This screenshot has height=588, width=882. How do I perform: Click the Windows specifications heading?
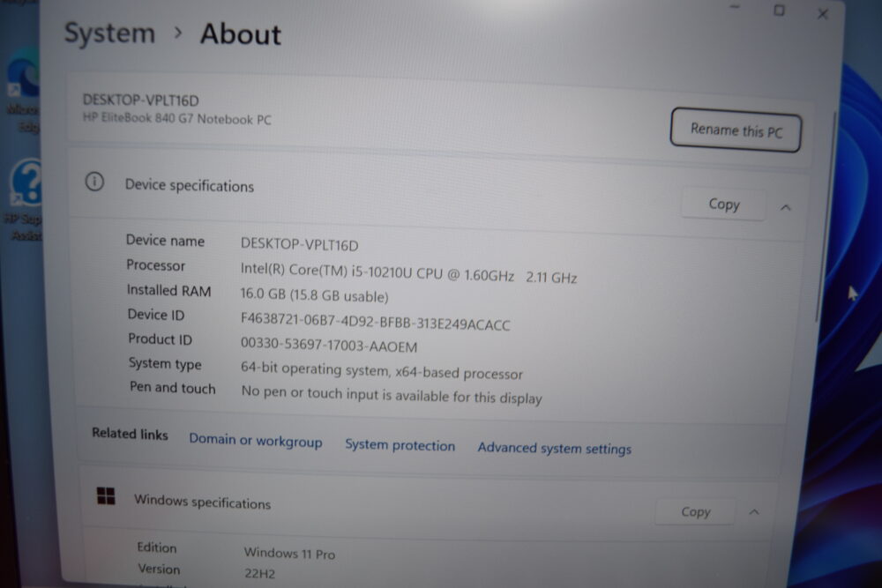pyautogui.click(x=202, y=502)
